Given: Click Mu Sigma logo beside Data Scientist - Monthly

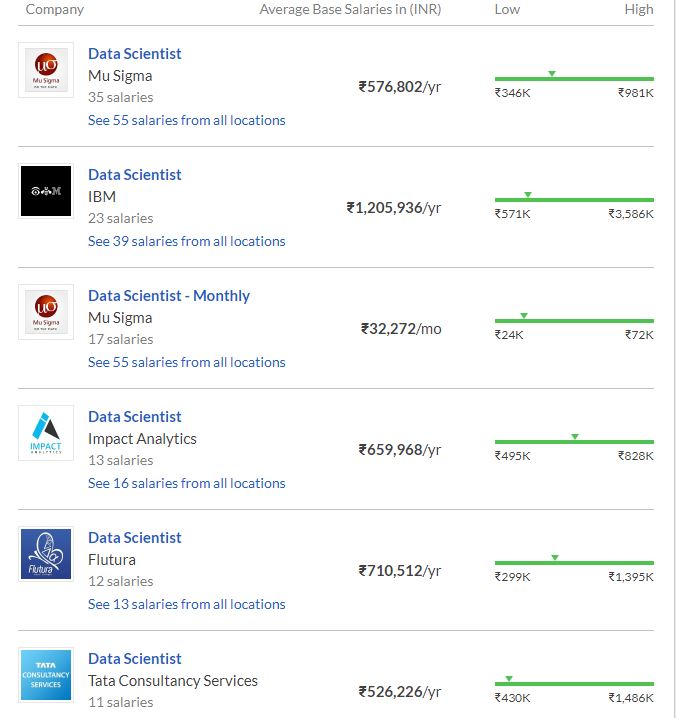Looking at the screenshot, I should (x=46, y=312).
